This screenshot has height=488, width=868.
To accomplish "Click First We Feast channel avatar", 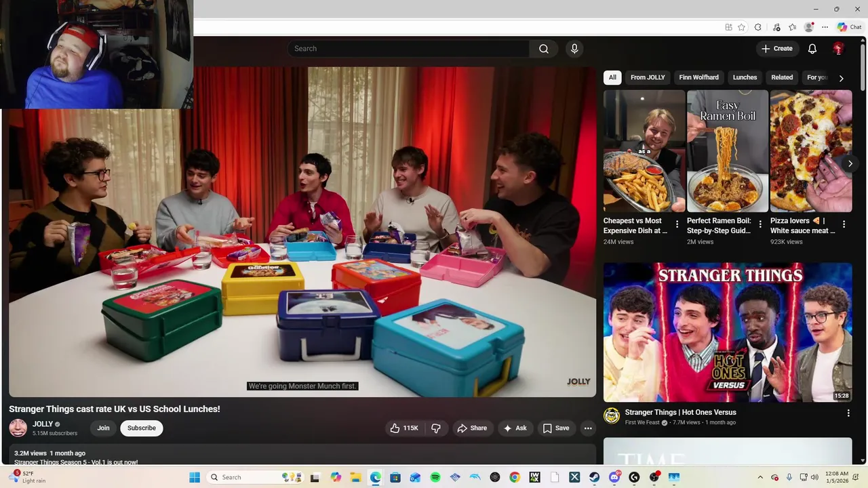I will click(612, 415).
